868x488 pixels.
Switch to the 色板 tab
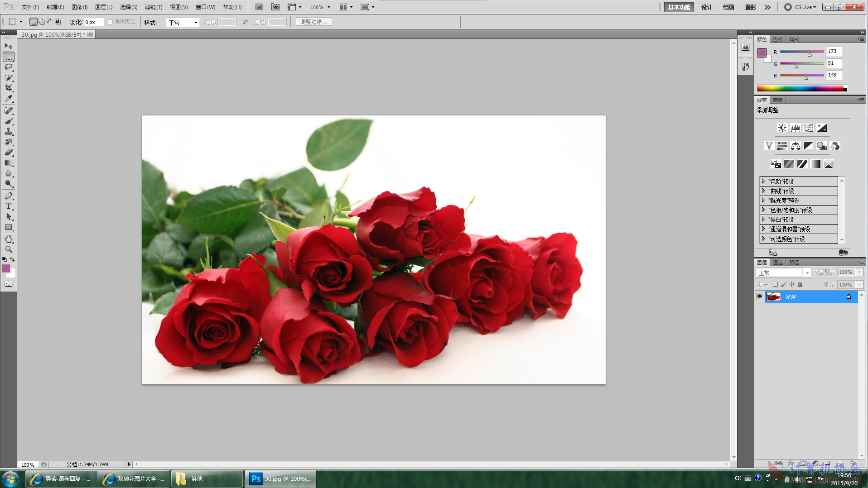tap(778, 39)
